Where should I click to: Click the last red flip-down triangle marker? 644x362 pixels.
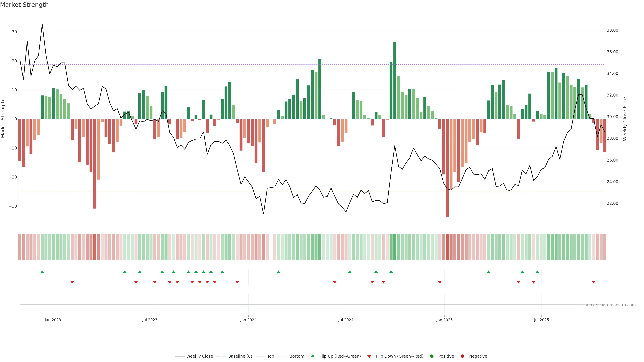coord(594,282)
